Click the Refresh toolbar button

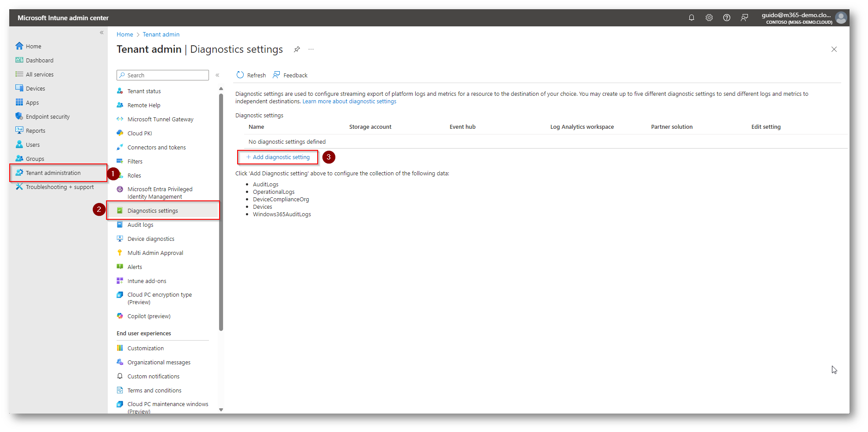coord(251,75)
